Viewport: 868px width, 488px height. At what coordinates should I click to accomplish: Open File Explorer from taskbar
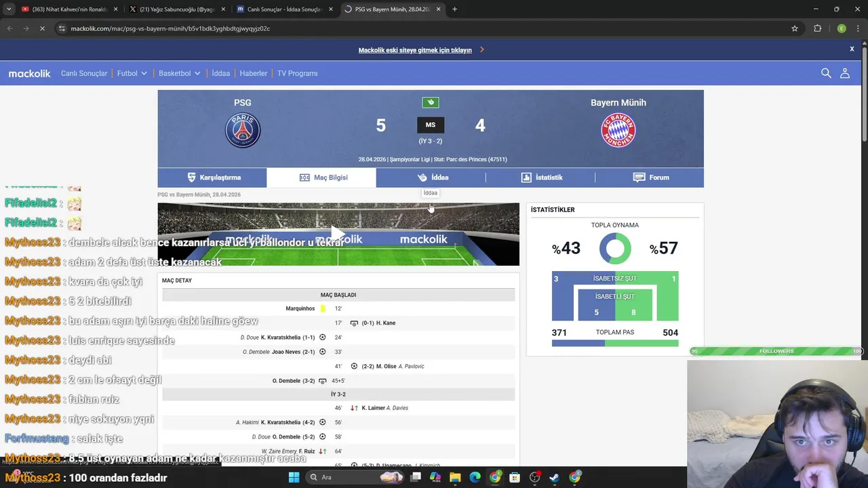tap(455, 477)
